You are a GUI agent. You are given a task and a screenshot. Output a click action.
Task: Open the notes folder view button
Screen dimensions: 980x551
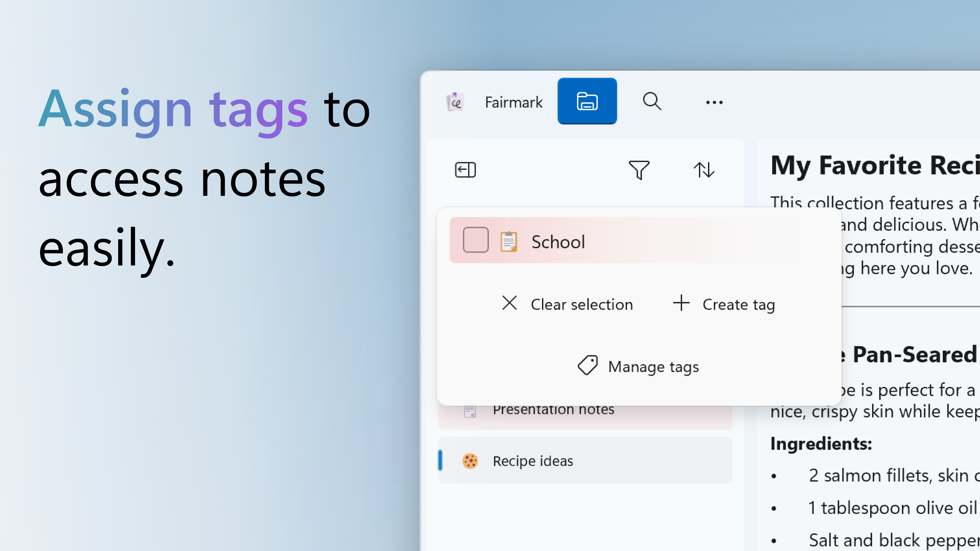[587, 101]
